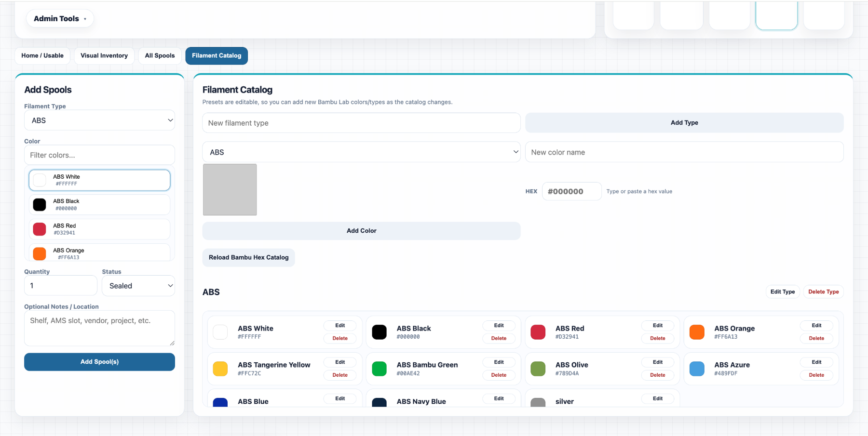This screenshot has height=436, width=868.
Task: Click the Add Type button
Action: [684, 123]
